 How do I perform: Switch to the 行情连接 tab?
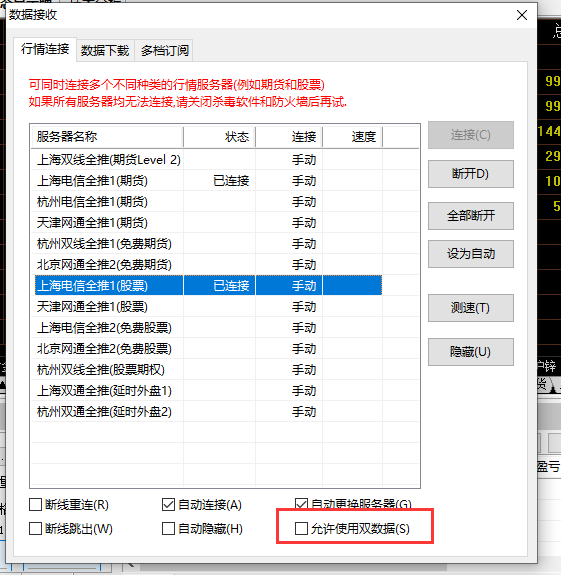point(45,49)
